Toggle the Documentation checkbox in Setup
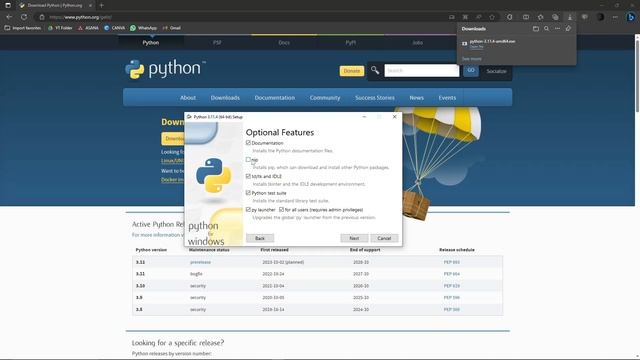Screen dimensions: 640x360 [x=248, y=143]
